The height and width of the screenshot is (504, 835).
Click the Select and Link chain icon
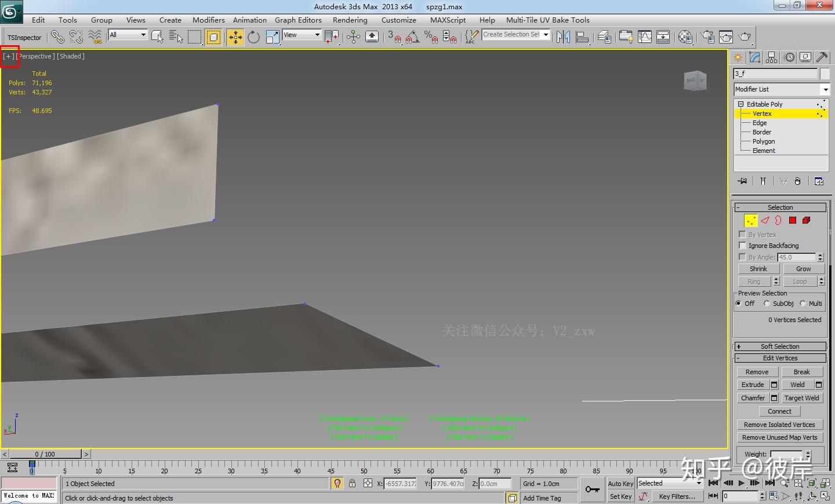57,37
